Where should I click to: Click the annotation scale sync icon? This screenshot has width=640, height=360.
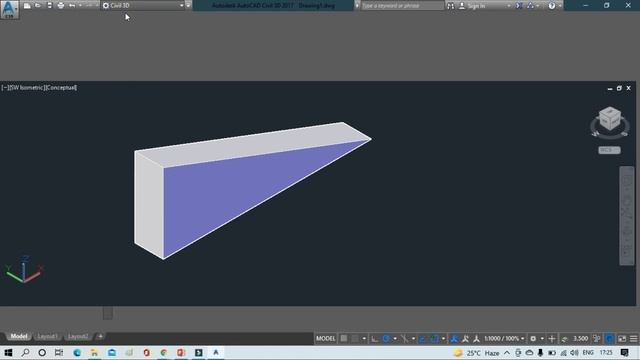tap(476, 338)
